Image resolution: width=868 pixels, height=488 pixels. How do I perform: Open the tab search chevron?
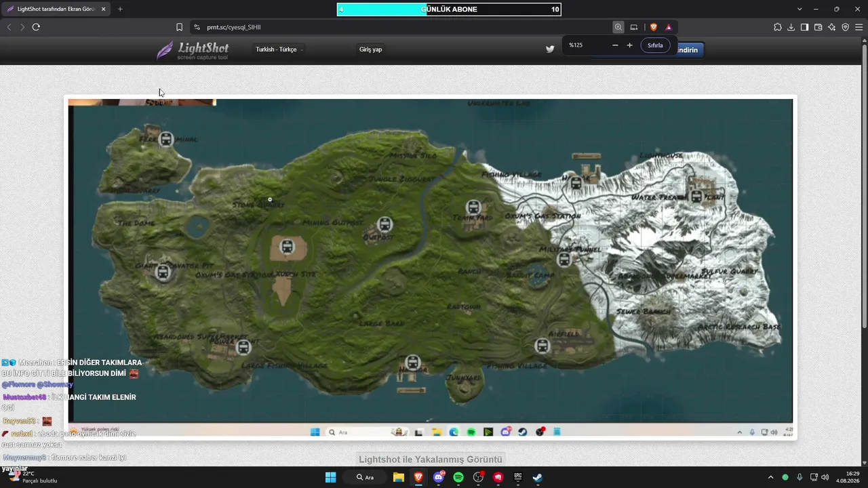pyautogui.click(x=800, y=9)
